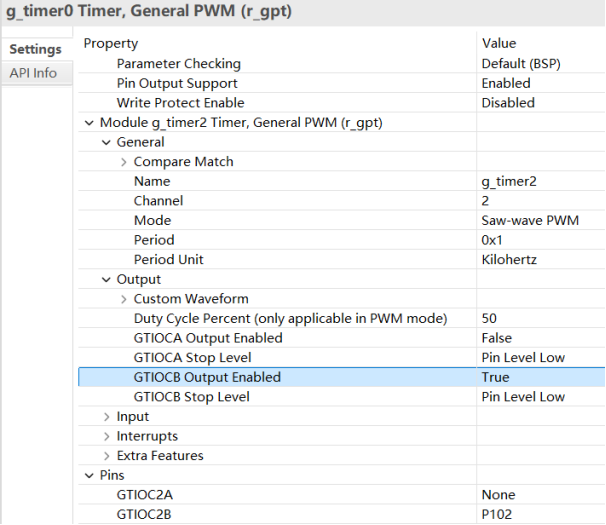Click the Value column header
This screenshot has width=606, height=525.
[499, 43]
